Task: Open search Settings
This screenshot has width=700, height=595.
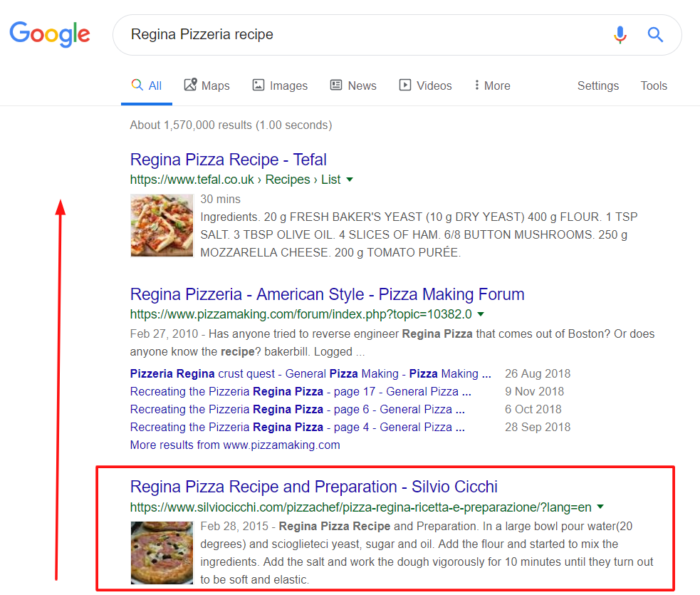Action: point(597,86)
